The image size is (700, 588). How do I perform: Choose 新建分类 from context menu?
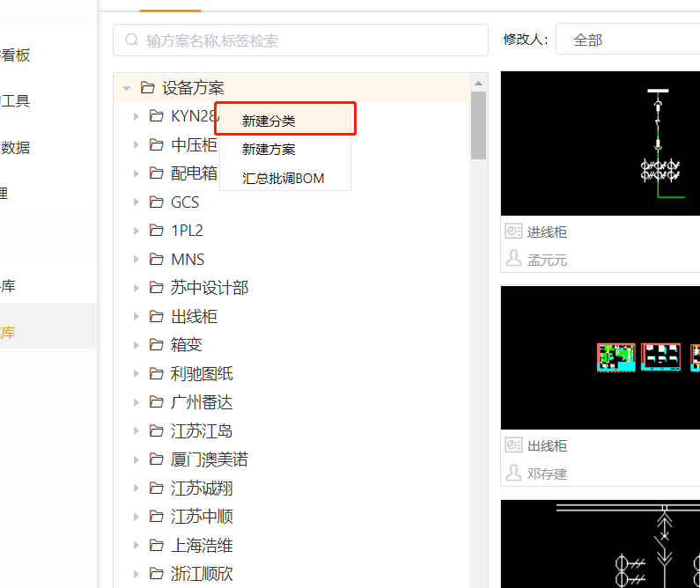click(284, 121)
